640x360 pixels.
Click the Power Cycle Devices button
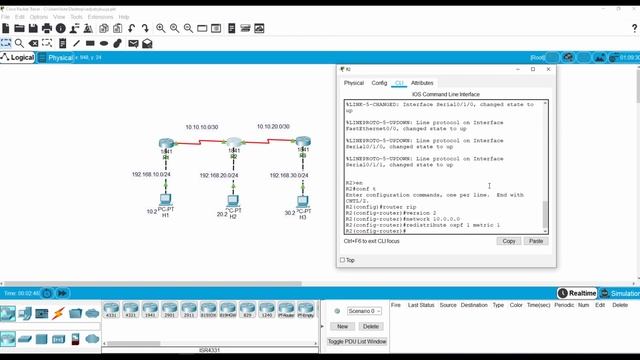[47, 293]
